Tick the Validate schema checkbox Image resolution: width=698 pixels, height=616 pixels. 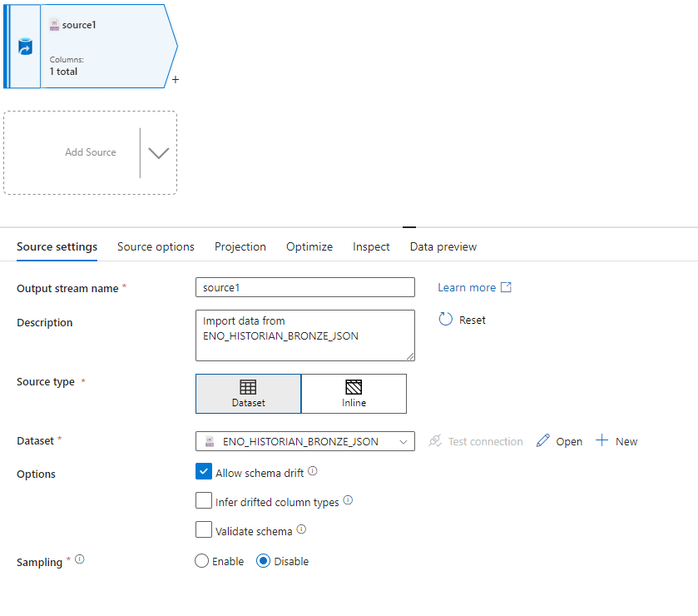click(204, 530)
